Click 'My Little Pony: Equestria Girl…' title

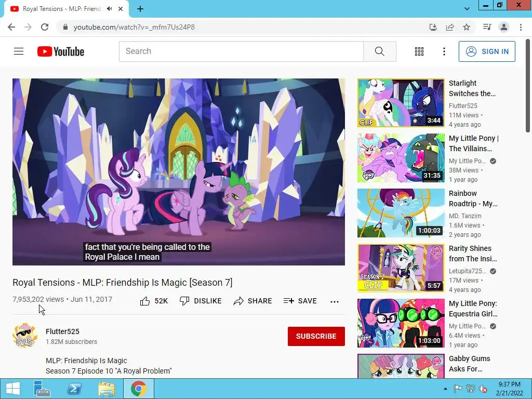473,309
